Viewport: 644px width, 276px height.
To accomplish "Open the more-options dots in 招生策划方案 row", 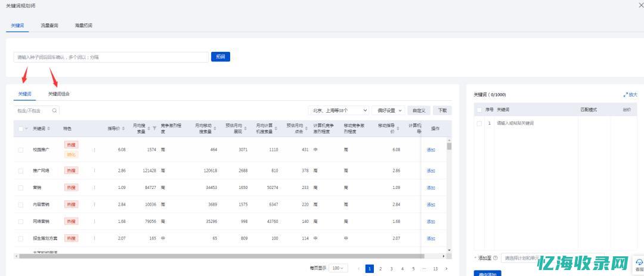I will click(x=94, y=238).
